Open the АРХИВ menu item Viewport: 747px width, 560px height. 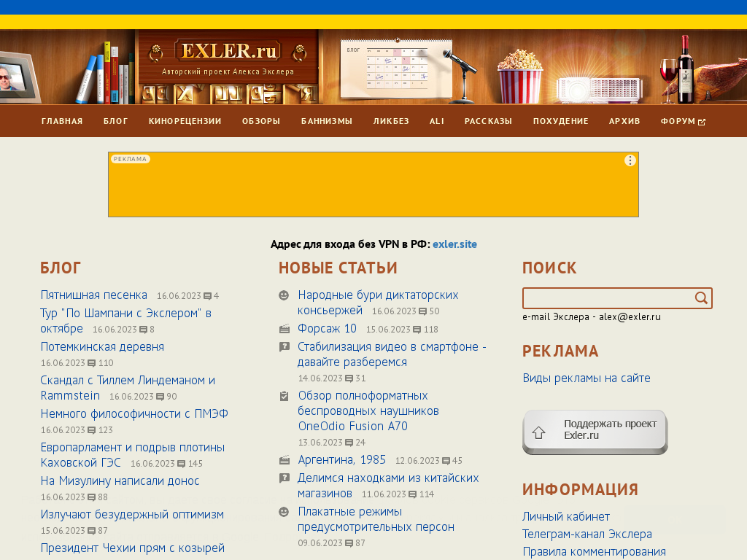click(624, 122)
